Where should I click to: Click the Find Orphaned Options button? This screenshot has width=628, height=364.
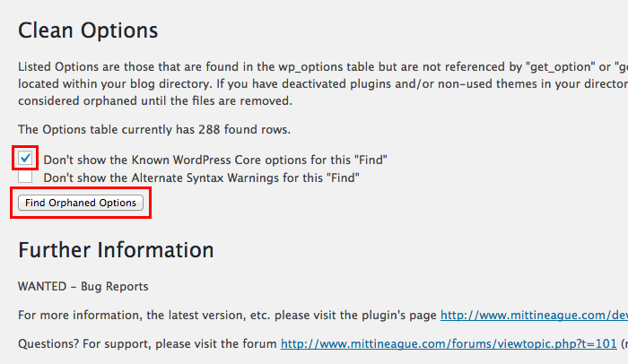pyautogui.click(x=81, y=203)
